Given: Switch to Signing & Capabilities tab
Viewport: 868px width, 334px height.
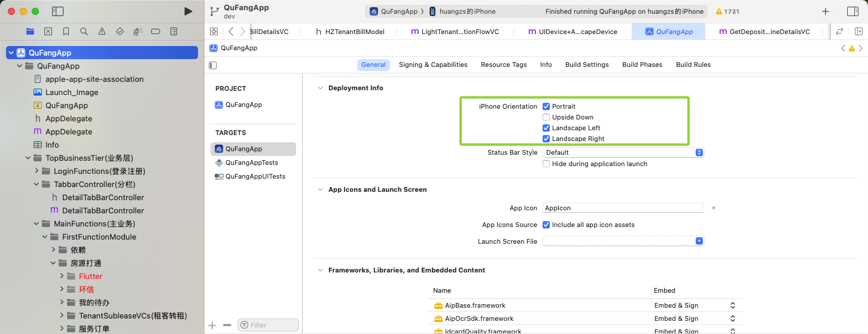Looking at the screenshot, I should click(x=433, y=65).
